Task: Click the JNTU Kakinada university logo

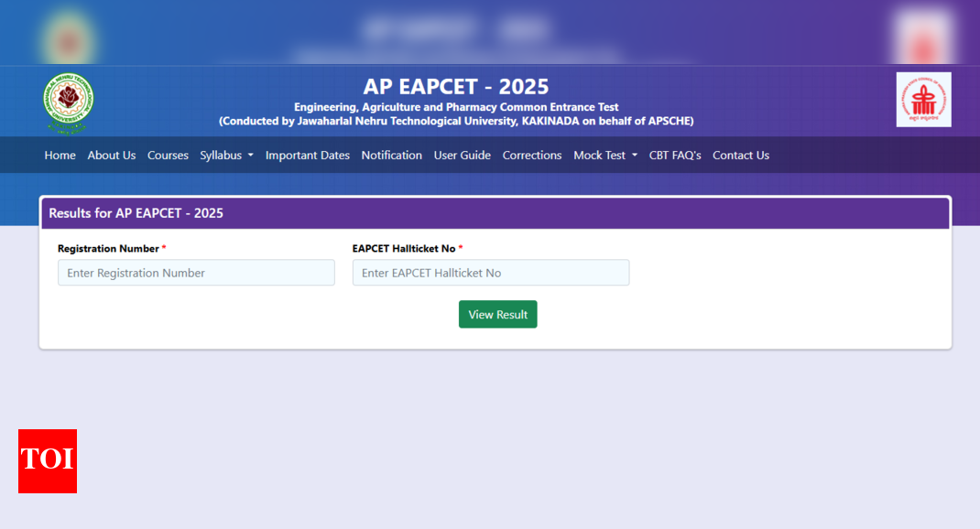Action: (x=69, y=101)
